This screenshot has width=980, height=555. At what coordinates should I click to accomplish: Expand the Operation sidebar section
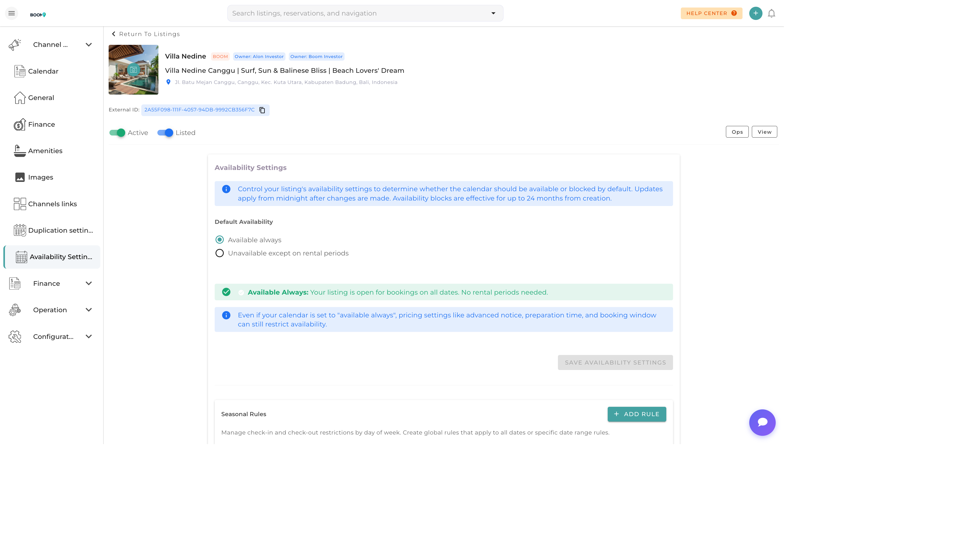[88, 310]
